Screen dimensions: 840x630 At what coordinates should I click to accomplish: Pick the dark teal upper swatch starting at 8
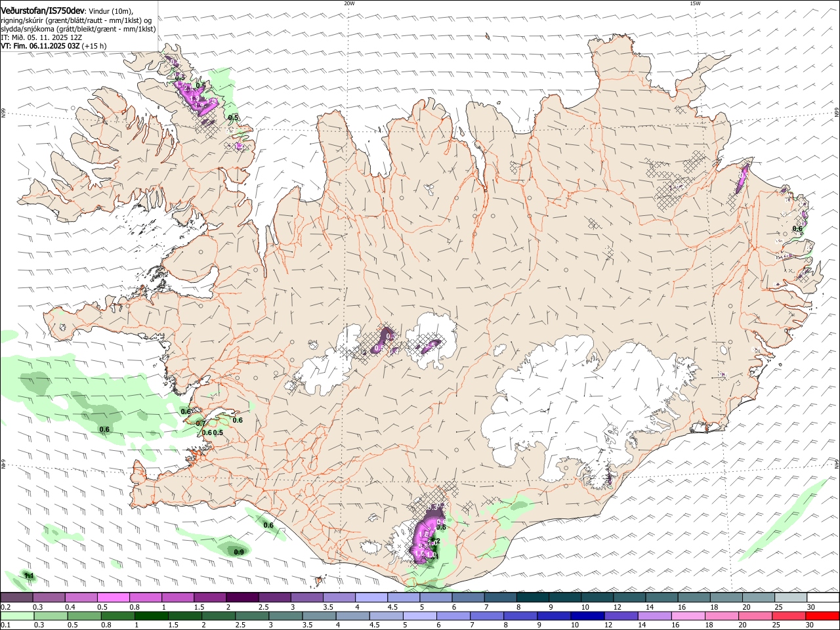(x=532, y=597)
